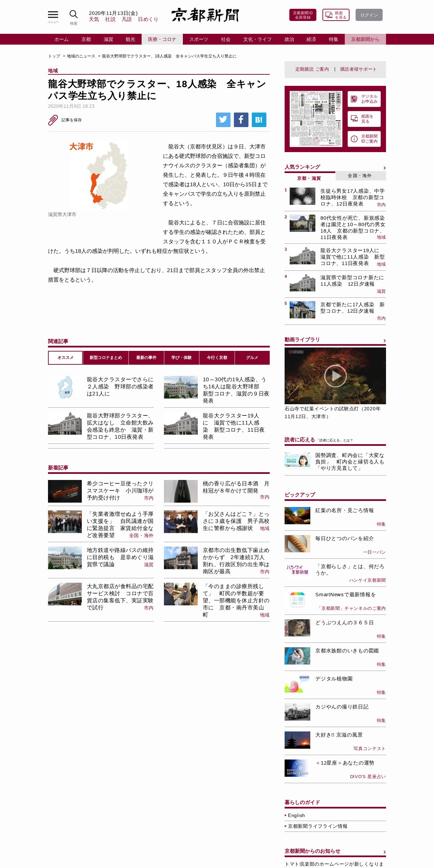
Task: Click the paperclip 記事を保存 icon
Action: pos(53,120)
